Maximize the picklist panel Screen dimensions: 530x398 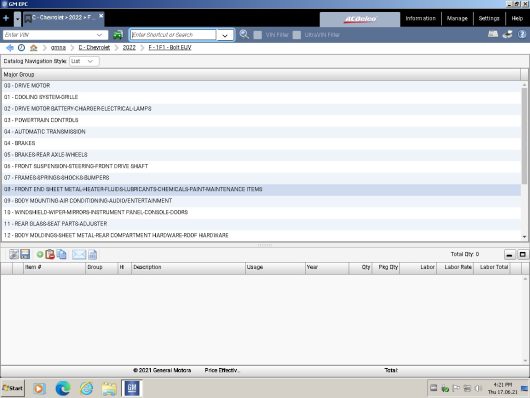click(x=523, y=255)
